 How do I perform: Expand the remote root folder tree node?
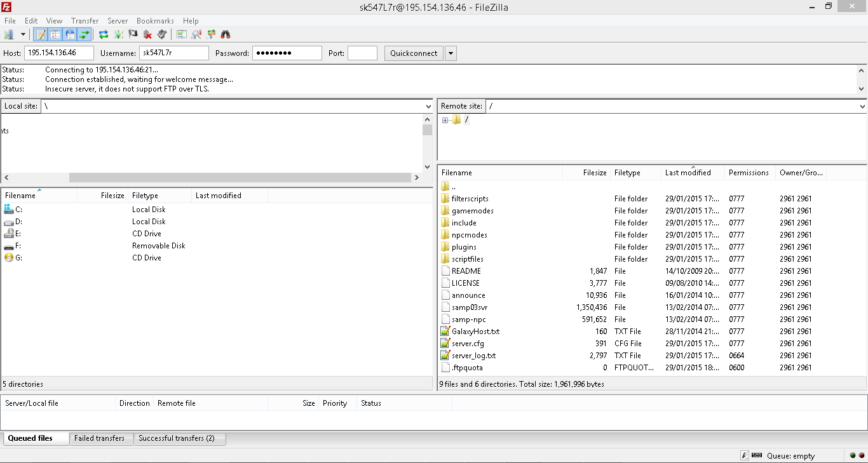pos(445,120)
